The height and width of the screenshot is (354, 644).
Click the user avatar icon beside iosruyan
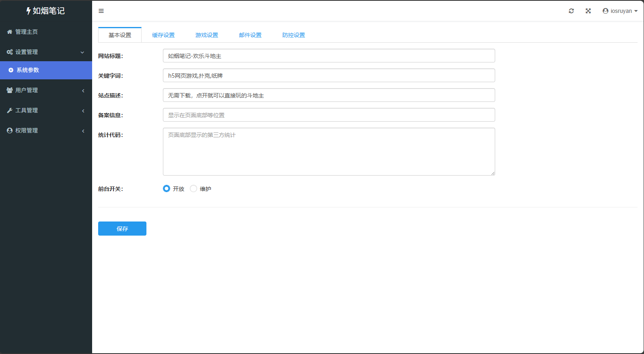click(x=605, y=11)
